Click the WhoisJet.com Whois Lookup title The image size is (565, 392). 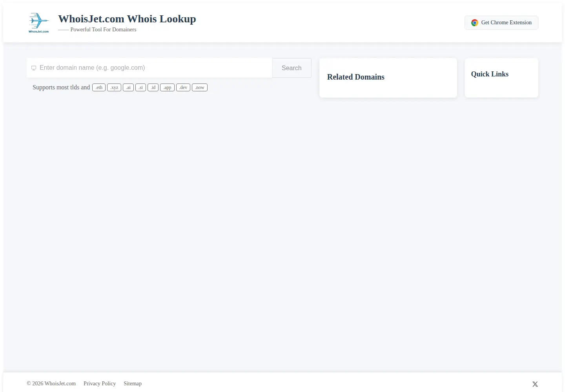click(127, 19)
